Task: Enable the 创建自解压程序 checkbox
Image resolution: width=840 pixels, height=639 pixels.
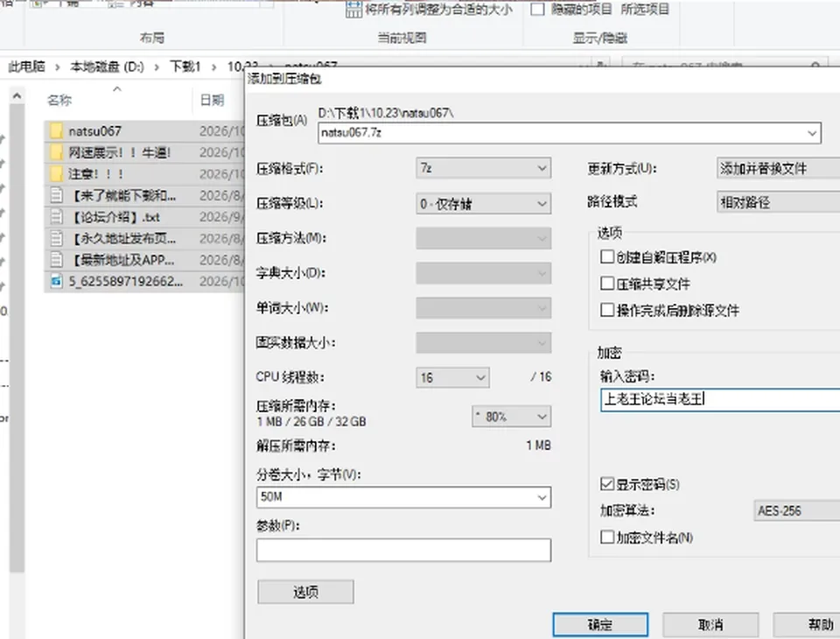Action: click(607, 256)
